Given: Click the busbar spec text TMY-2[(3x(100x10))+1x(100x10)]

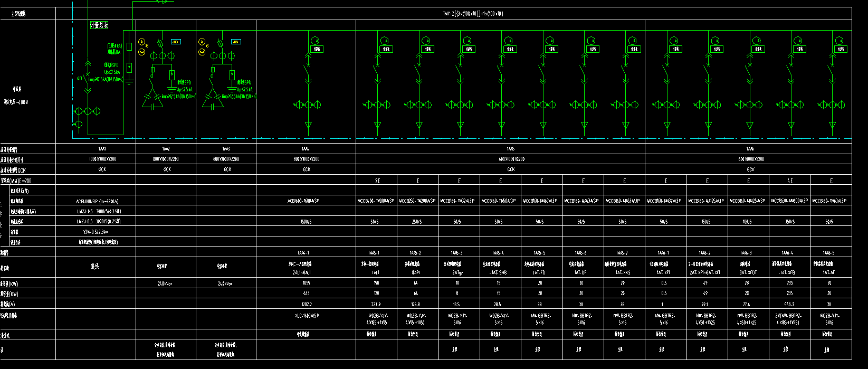Looking at the screenshot, I should click(472, 14).
